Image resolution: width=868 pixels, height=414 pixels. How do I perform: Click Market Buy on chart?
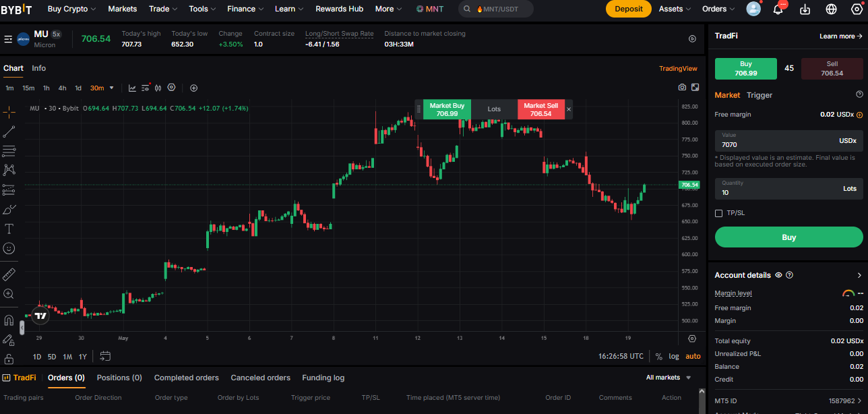pyautogui.click(x=447, y=109)
